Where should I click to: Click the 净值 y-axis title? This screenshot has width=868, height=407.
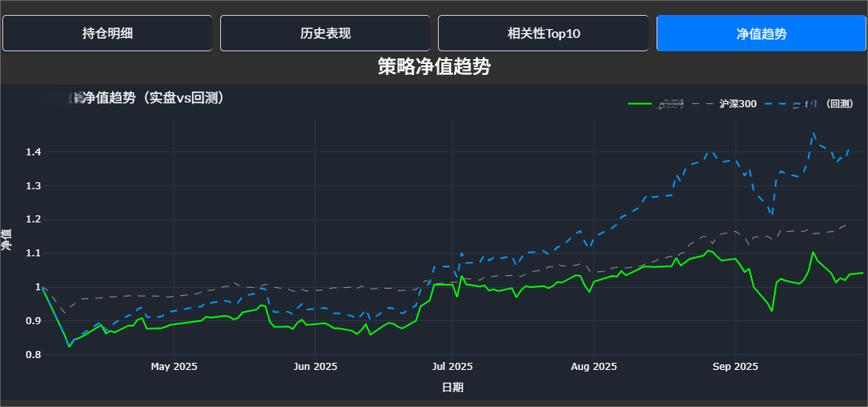tap(6, 240)
